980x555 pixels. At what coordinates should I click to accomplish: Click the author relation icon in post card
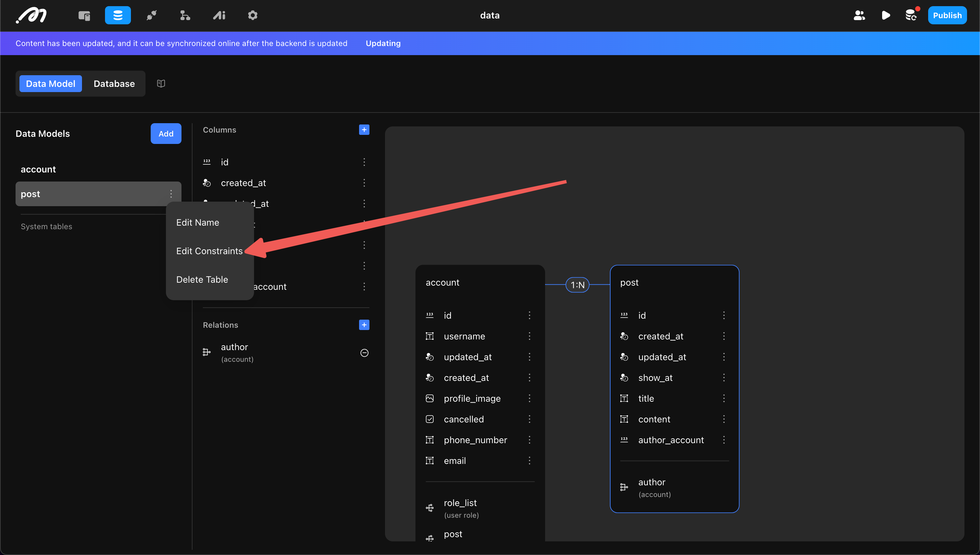pyautogui.click(x=624, y=487)
